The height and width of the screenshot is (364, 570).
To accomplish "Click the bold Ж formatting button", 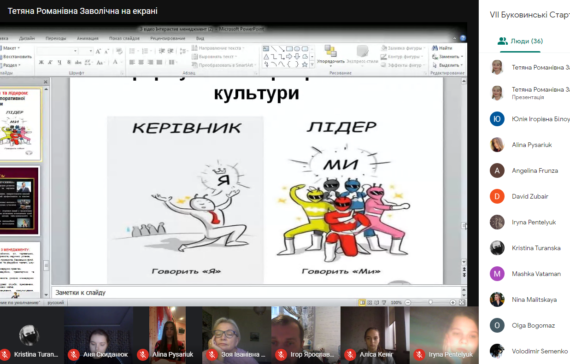I will tap(41, 63).
